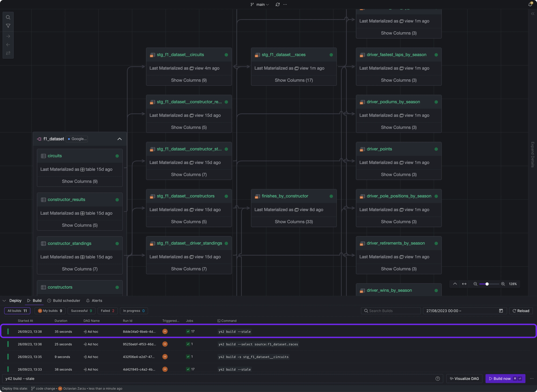This screenshot has width=537, height=392.
Task: Open notifications via the bell icon
Action: (530, 4)
